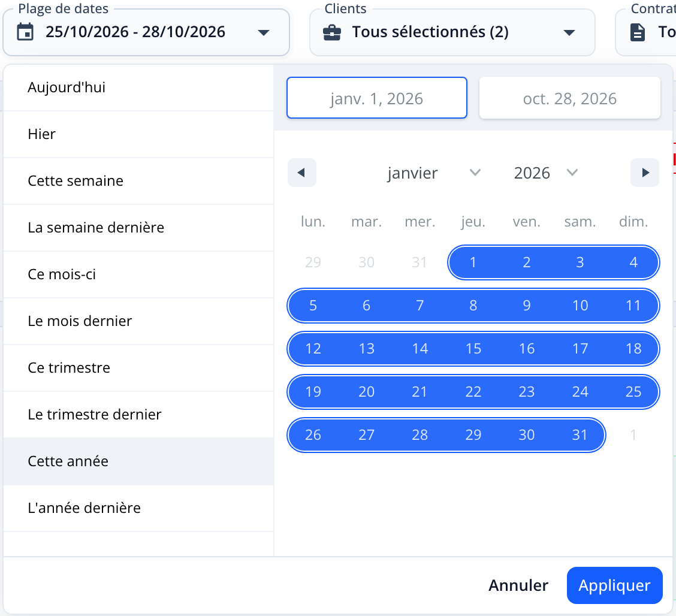Select day 1 of January

473,262
